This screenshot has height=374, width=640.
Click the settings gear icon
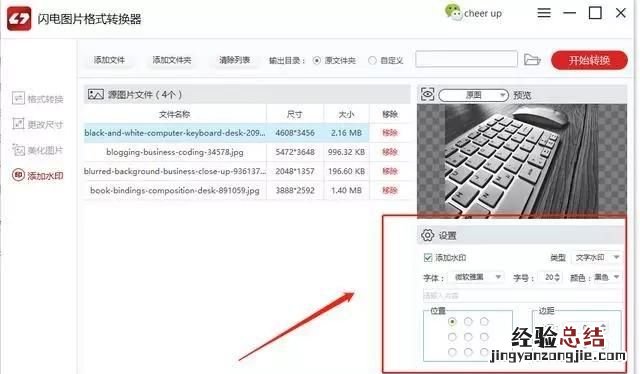click(427, 235)
